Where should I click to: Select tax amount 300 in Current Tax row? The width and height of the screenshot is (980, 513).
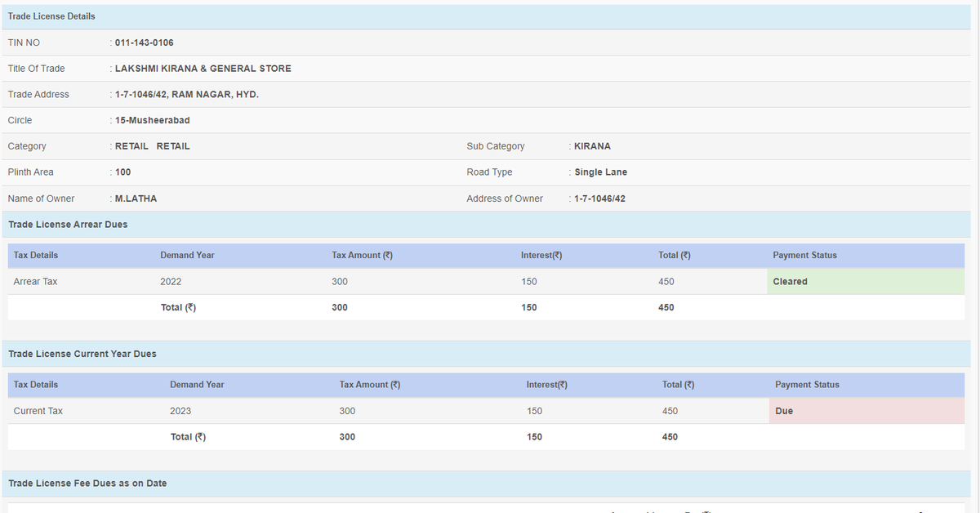click(347, 411)
